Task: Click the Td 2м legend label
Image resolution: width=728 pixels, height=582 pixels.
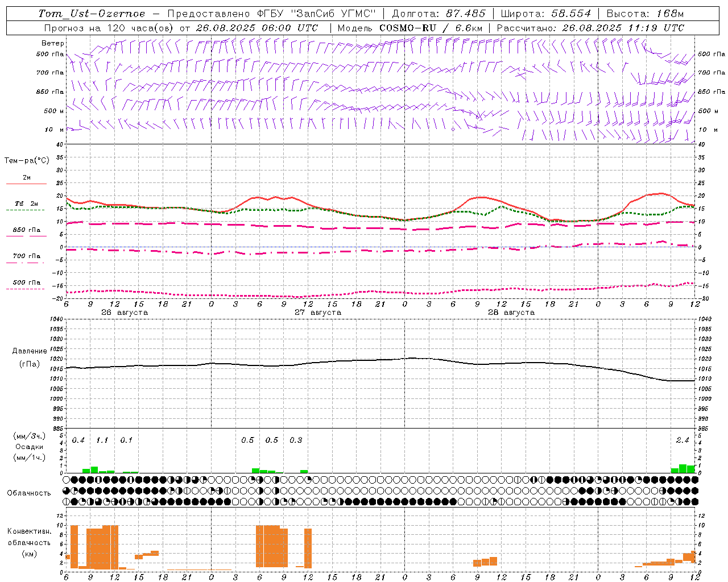Action: click(27, 203)
